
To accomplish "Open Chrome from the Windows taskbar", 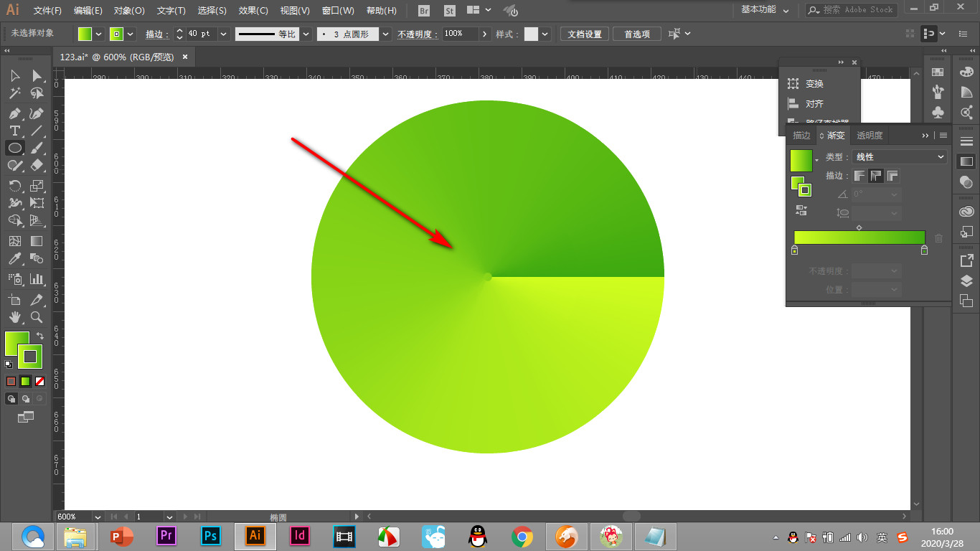I will pyautogui.click(x=522, y=537).
